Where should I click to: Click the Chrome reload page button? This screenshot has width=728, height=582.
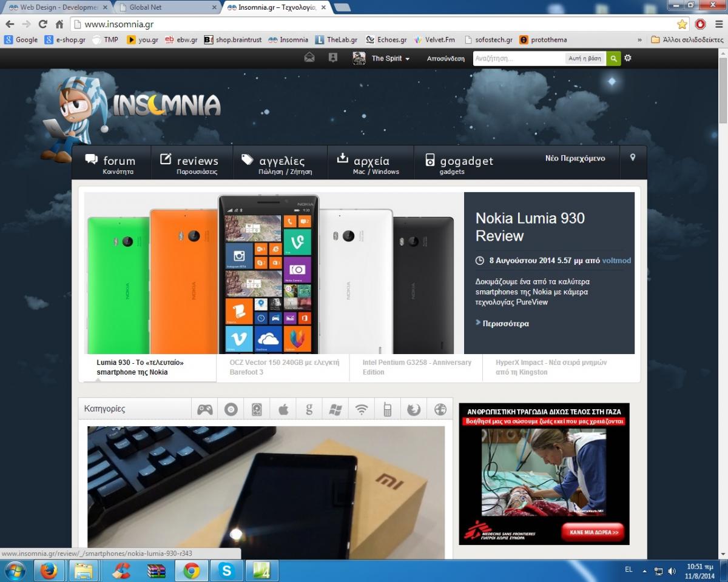pyautogui.click(x=42, y=24)
